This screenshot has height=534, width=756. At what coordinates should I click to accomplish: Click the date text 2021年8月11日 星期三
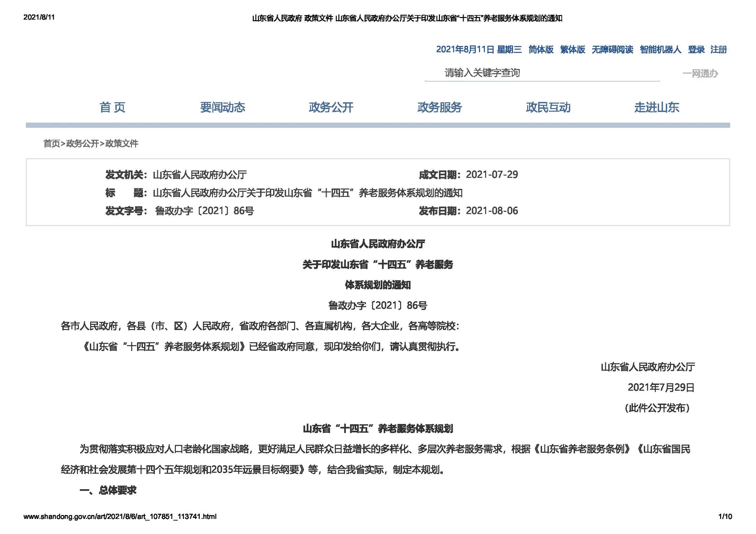tap(479, 49)
